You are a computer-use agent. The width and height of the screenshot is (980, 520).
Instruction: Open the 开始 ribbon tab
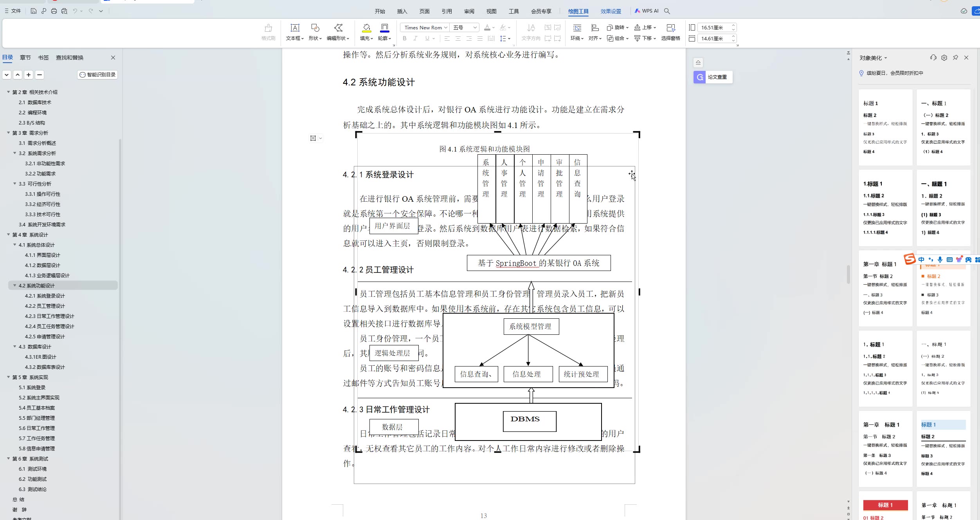click(380, 11)
